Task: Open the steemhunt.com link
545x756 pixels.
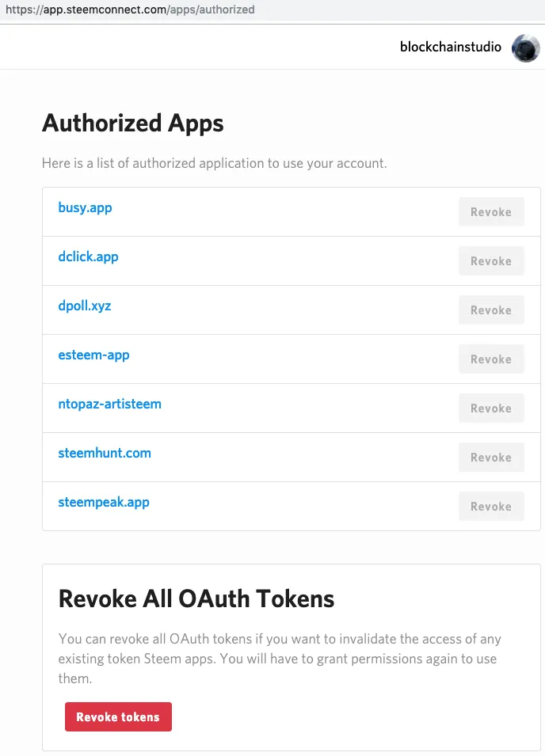Action: [105, 454]
